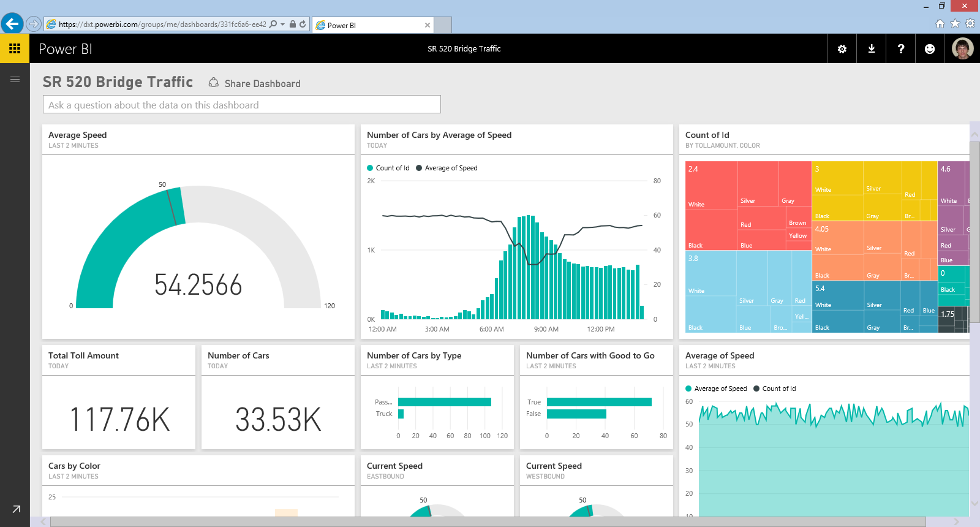The height and width of the screenshot is (527, 980).
Task: Click the arrow icon at bottom left
Action: (16, 509)
